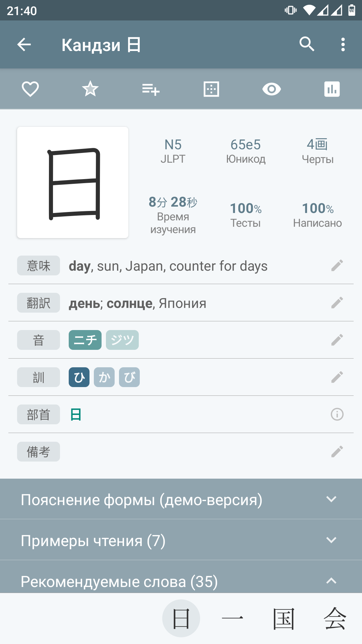
Task: Expand Примеры чтения (7) section
Action: pos(181,540)
